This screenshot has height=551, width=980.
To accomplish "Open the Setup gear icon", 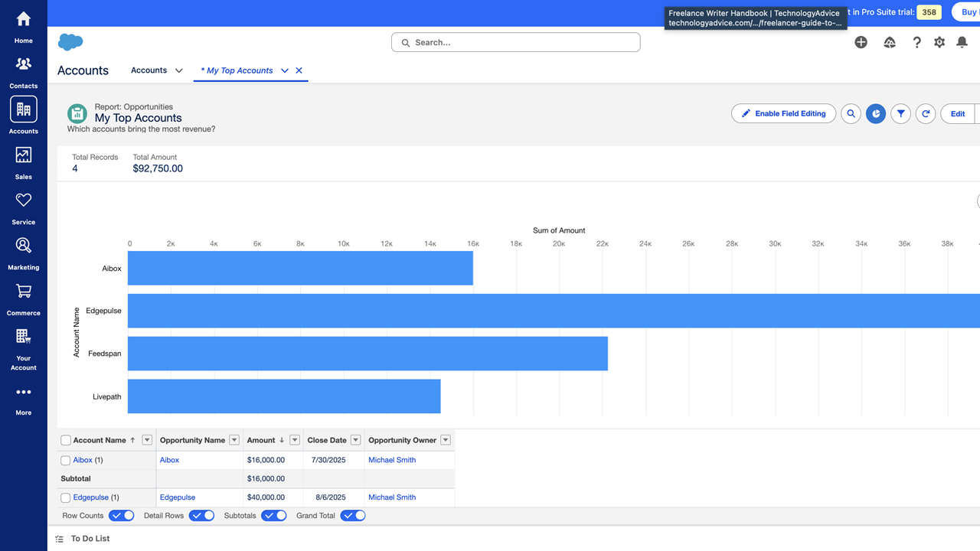I will coord(939,43).
